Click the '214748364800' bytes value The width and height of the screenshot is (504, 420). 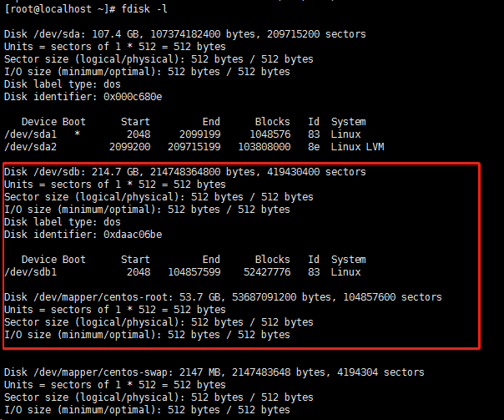coord(185,172)
